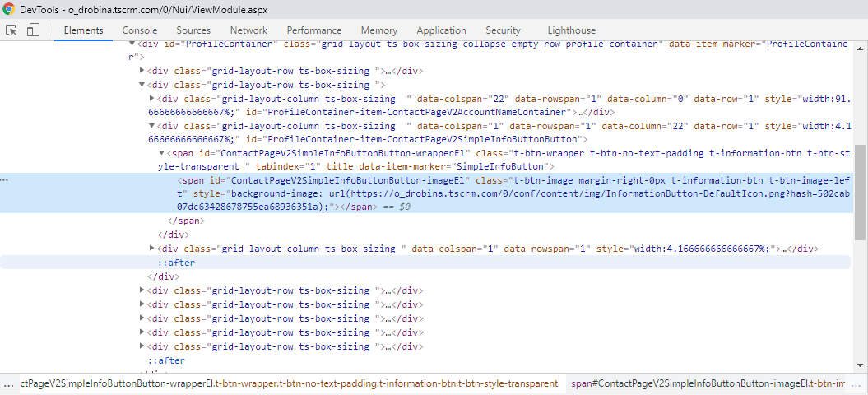The width and height of the screenshot is (868, 395).
Task: Switch to the Security tab
Action: (503, 30)
